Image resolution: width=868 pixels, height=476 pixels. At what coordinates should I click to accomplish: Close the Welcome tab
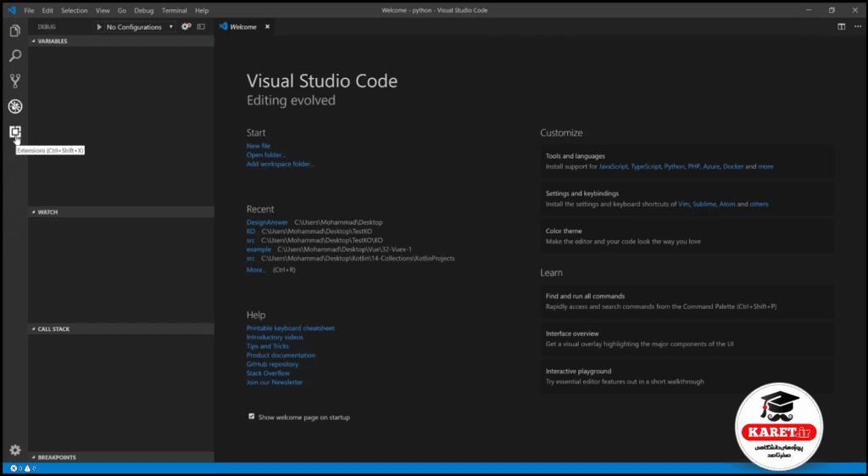(267, 26)
